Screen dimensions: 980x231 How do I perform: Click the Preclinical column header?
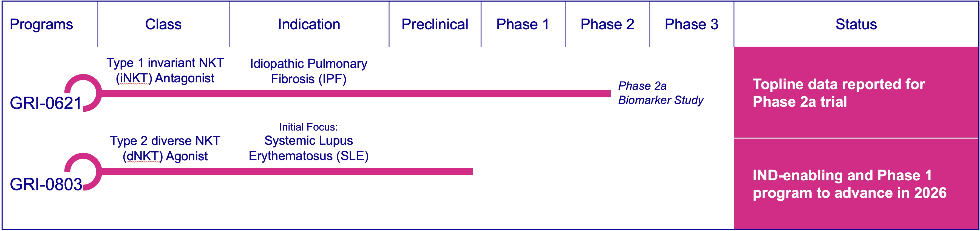435,24
